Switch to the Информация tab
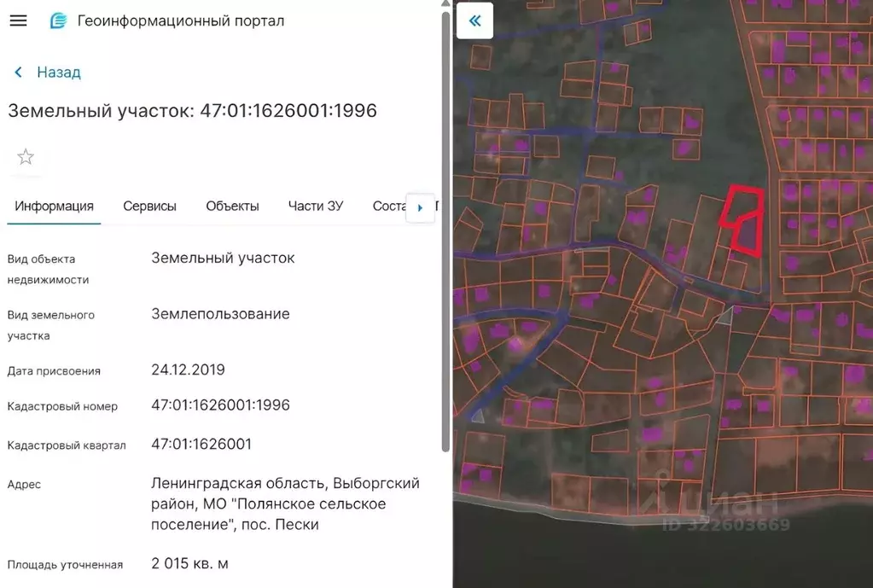 (54, 206)
